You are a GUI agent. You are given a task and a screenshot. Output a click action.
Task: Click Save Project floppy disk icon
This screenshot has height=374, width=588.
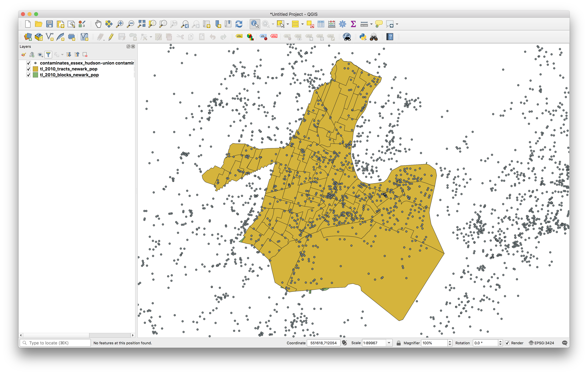(x=50, y=24)
